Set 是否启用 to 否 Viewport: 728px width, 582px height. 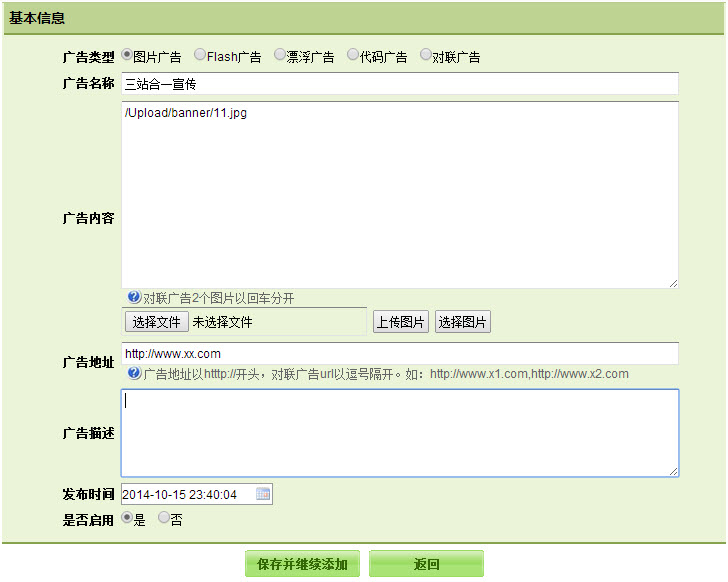164,517
